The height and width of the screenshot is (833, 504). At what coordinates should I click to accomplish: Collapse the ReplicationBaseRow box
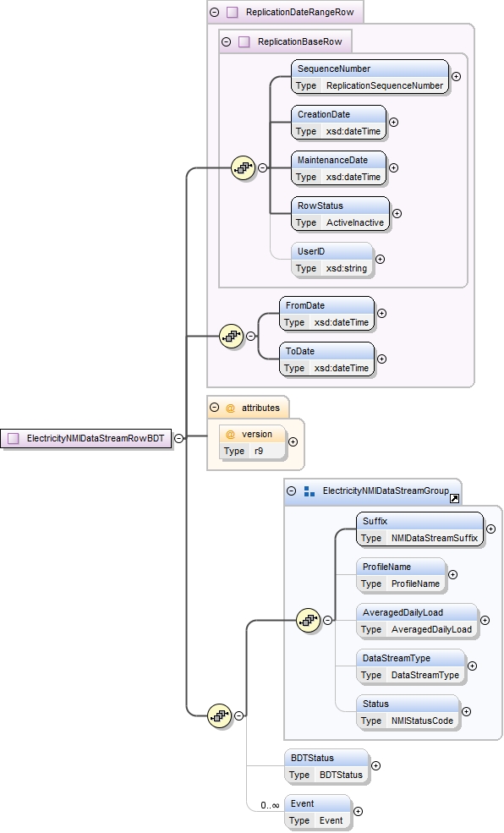point(227,42)
